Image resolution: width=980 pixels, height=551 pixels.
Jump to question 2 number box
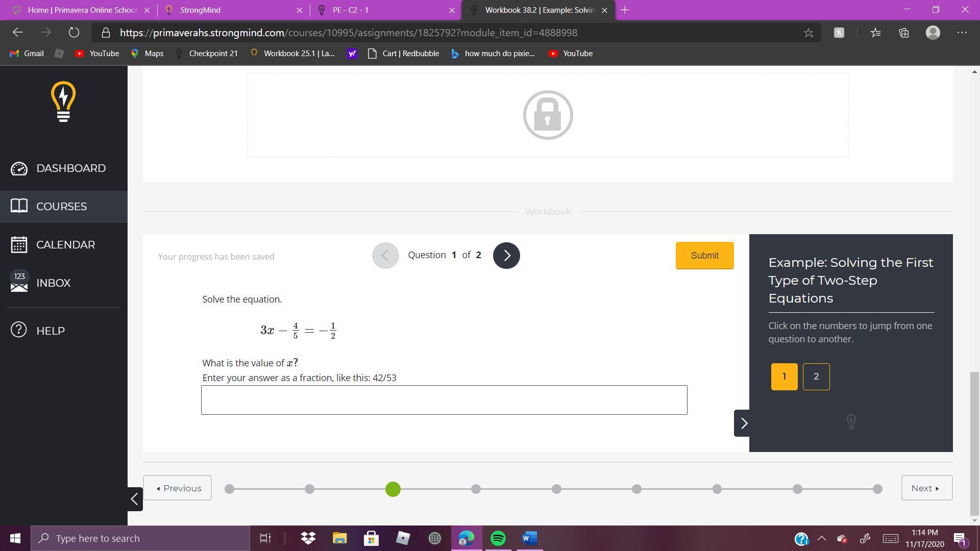pos(816,377)
